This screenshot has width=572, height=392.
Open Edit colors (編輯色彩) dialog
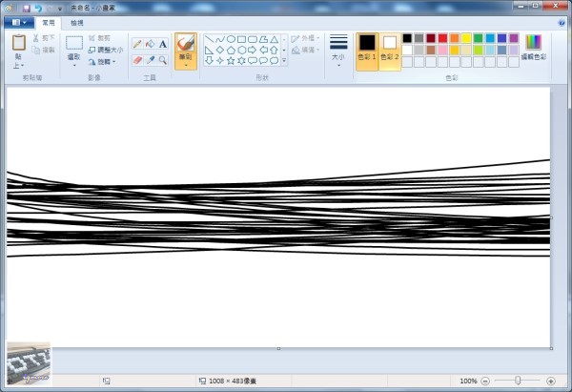(534, 48)
